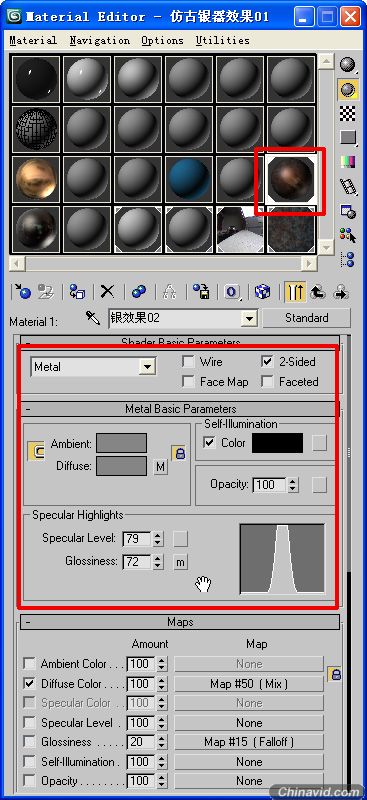Click the Video Color Check icon
Screen dimensions: 367x800
349,162
